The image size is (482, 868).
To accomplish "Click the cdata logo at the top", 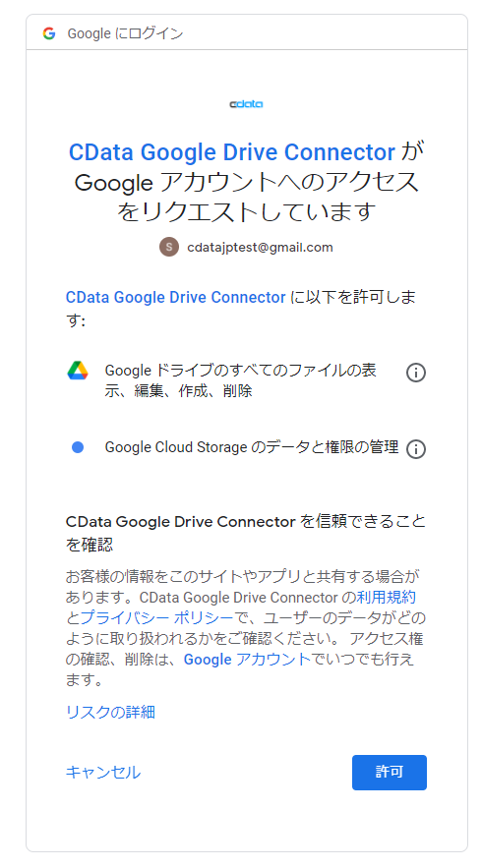I will coord(246,103).
